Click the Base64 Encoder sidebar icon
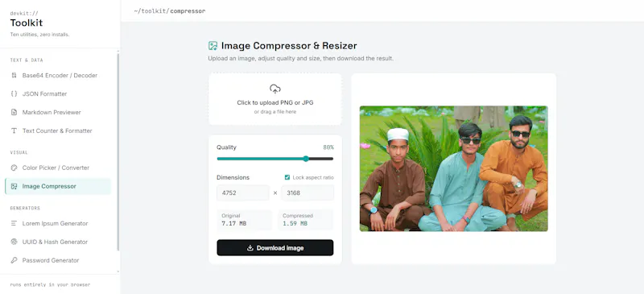 [x=14, y=76]
